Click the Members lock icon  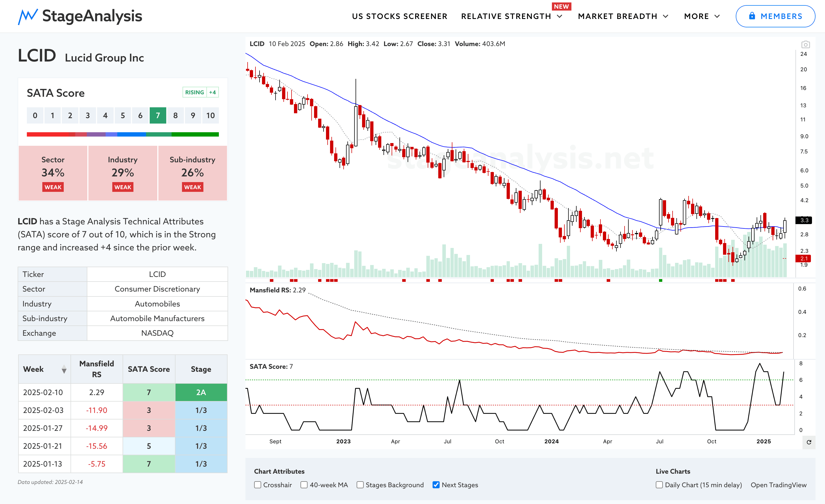[x=752, y=16]
